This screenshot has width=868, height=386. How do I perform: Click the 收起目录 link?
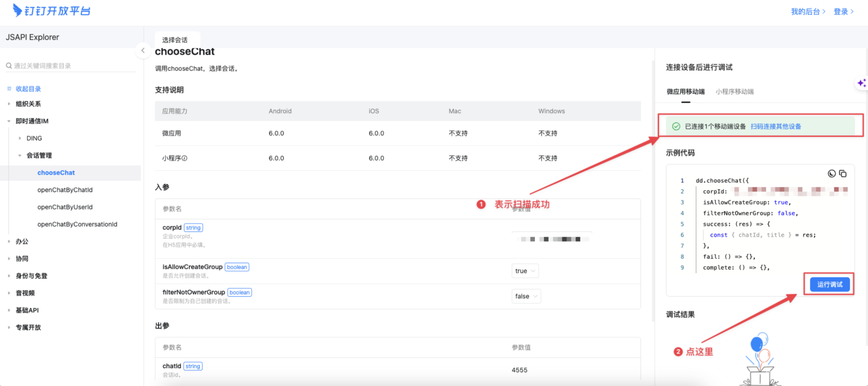point(28,89)
